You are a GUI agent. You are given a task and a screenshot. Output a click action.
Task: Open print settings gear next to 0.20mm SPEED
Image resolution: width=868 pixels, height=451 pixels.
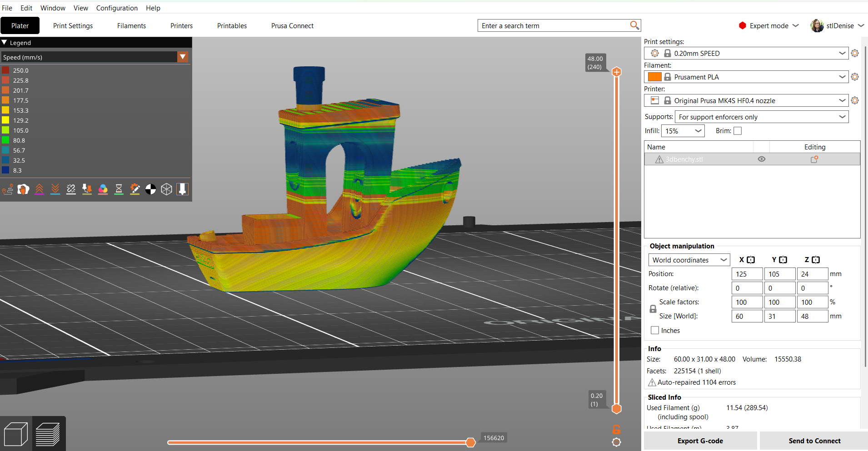coord(855,53)
